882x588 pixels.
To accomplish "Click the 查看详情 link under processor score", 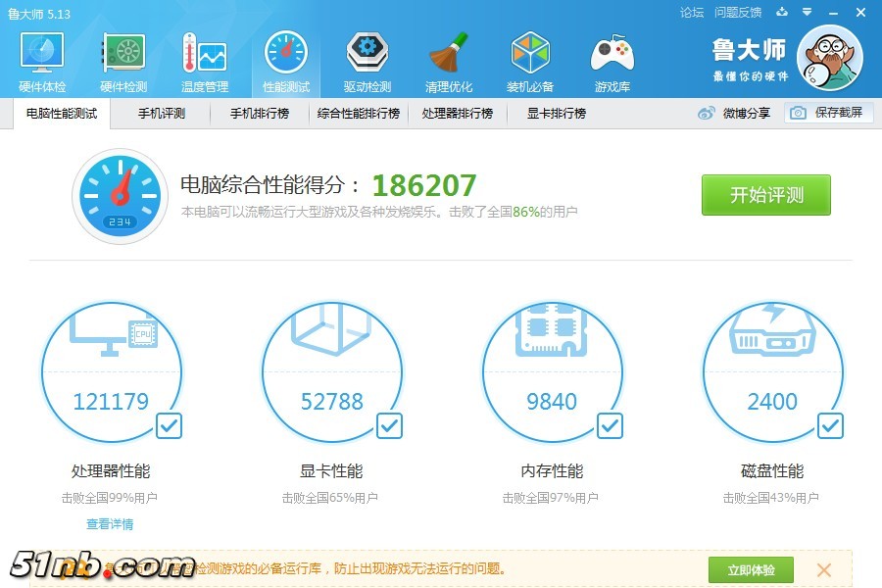I will (x=110, y=524).
